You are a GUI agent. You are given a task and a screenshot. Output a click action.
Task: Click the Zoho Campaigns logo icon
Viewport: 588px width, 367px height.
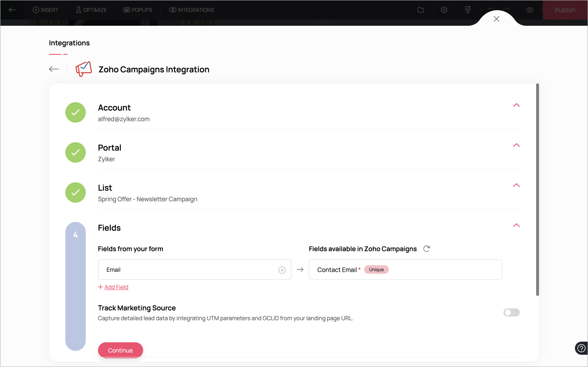pos(84,69)
